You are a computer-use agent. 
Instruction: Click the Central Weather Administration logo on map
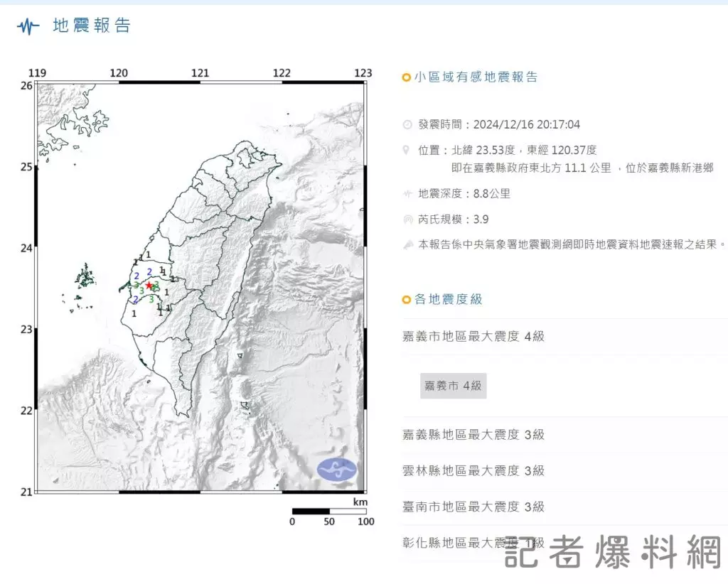(x=337, y=469)
